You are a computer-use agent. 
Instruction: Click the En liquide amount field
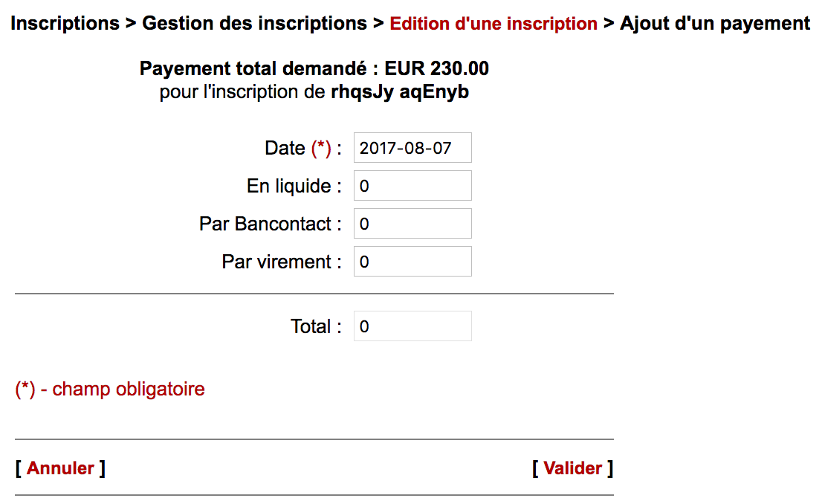pyautogui.click(x=412, y=186)
